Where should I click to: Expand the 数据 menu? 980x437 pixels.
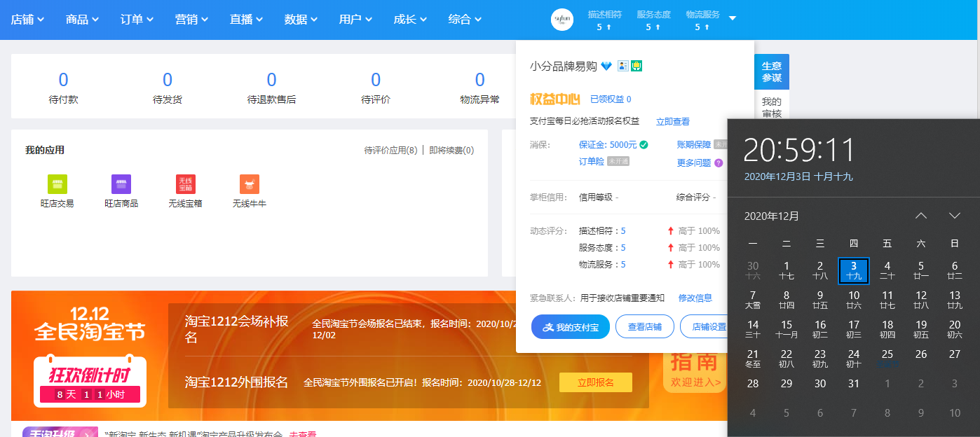tap(301, 20)
